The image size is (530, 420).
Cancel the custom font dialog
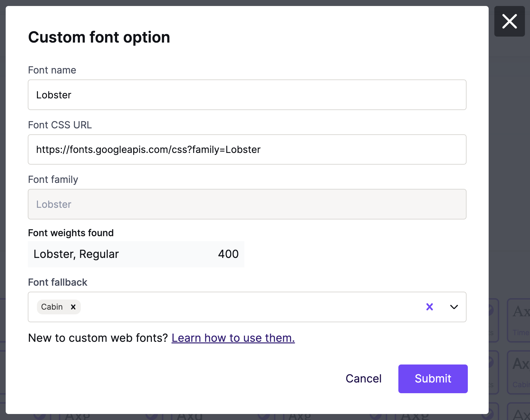pyautogui.click(x=363, y=379)
